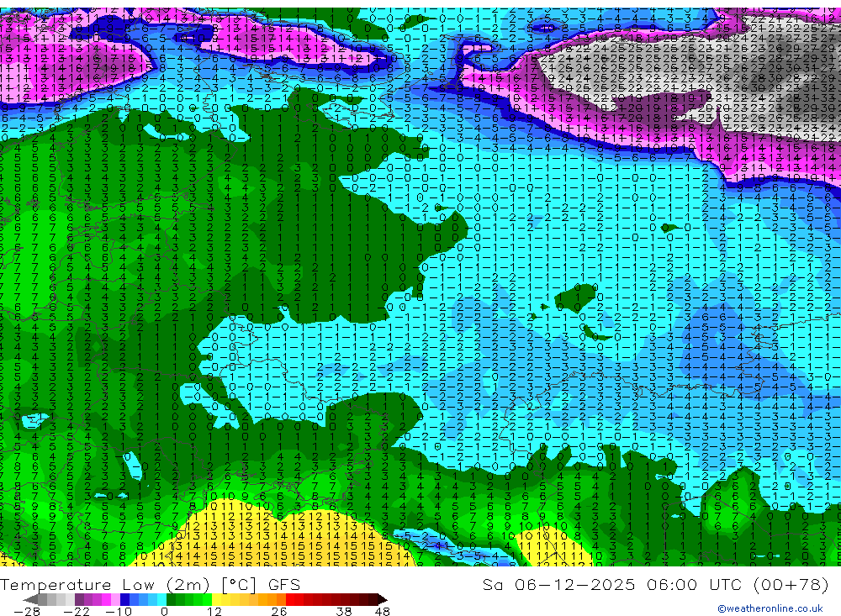Pick the dark navy blue swatch above -10
The image size is (841, 616).
tap(124, 600)
